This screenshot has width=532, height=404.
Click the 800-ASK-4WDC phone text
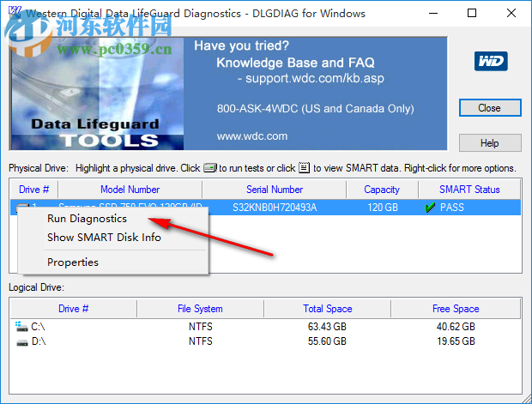click(x=316, y=109)
